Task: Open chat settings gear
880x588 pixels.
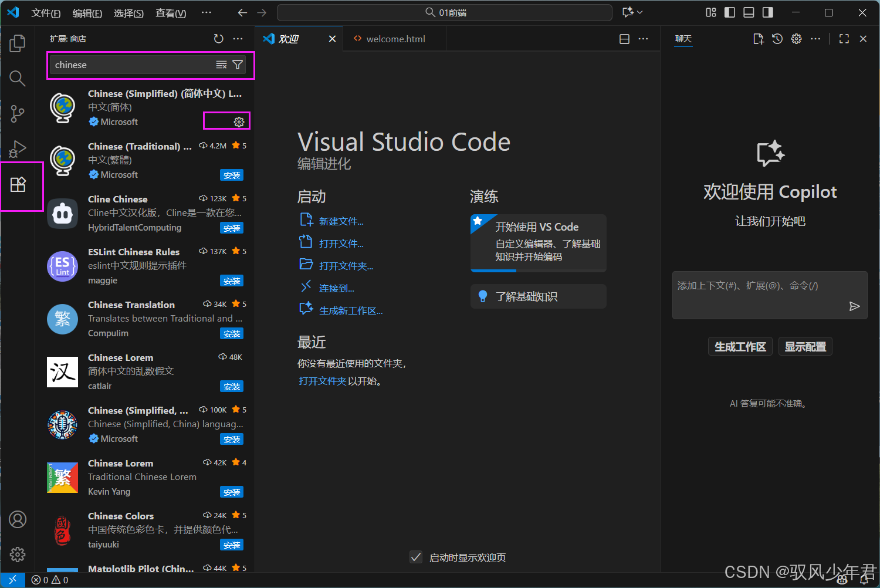Action: (796, 39)
